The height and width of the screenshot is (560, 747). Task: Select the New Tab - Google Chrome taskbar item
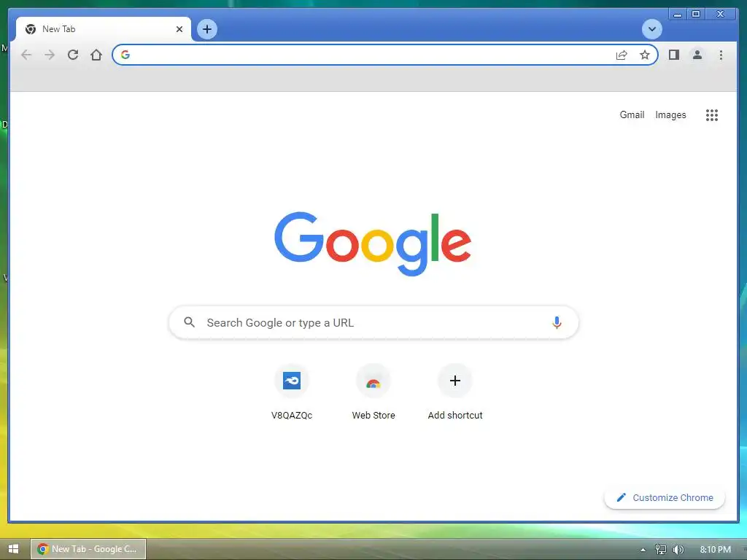click(x=88, y=549)
